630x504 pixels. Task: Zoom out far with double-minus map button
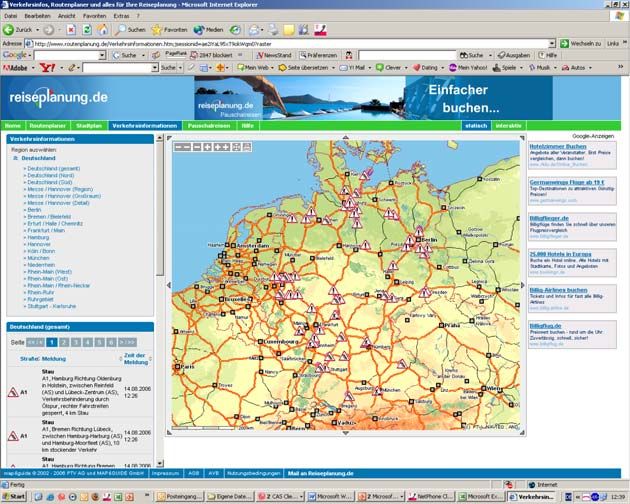pos(182,147)
